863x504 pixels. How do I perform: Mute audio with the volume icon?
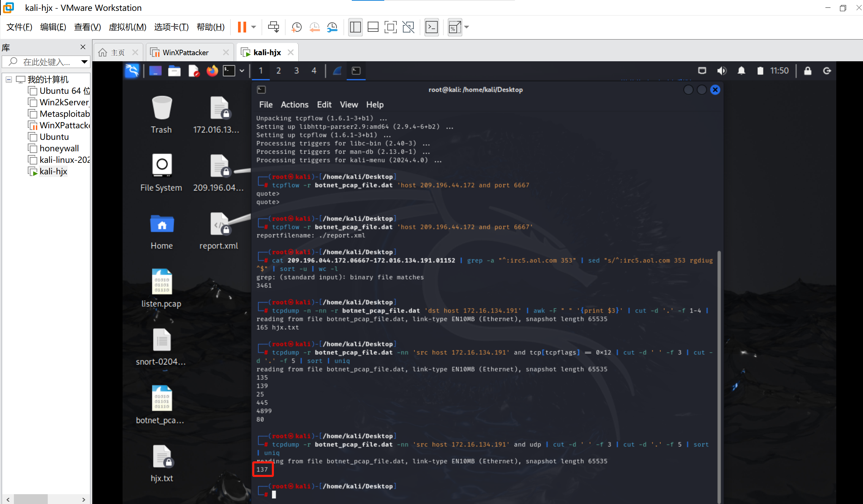pos(721,71)
